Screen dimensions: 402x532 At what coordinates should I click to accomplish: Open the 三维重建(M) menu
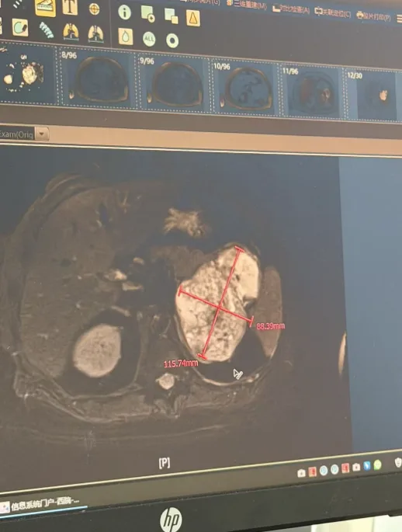click(247, 5)
